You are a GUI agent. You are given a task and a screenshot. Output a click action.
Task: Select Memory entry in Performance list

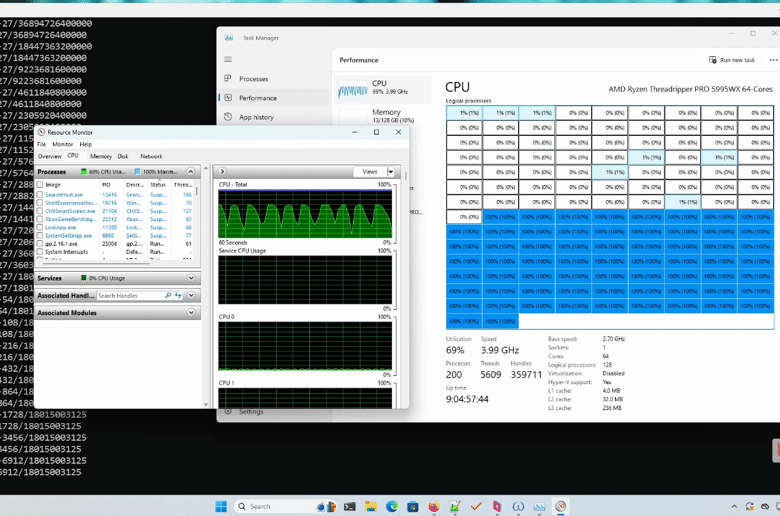click(x=383, y=115)
